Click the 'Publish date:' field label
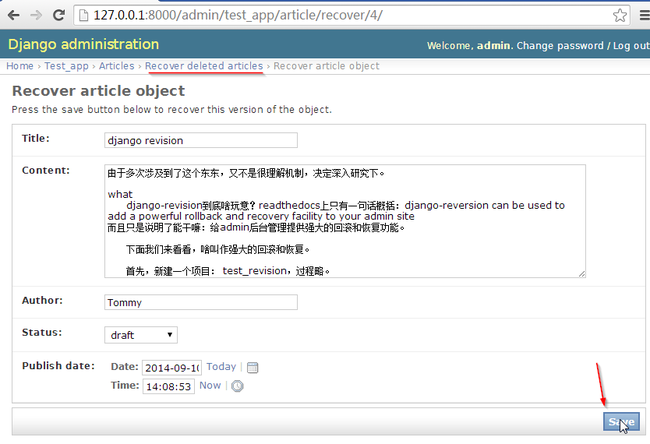This screenshot has height=444, width=650. (58, 366)
